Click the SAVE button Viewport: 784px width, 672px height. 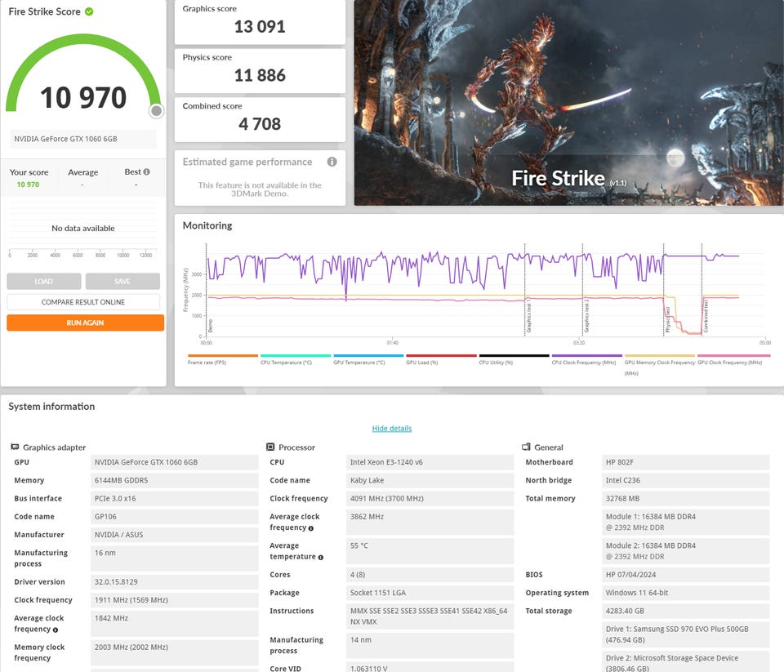(x=122, y=282)
